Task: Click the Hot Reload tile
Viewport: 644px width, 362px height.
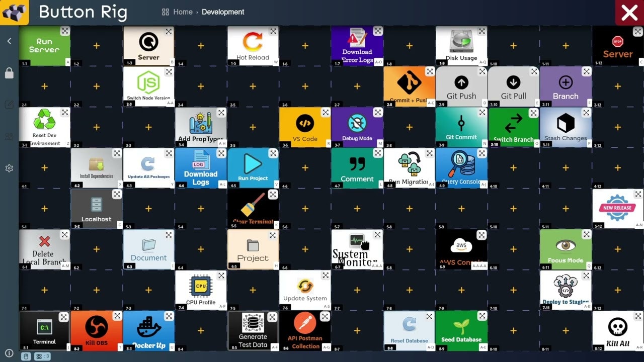Action: tap(253, 46)
